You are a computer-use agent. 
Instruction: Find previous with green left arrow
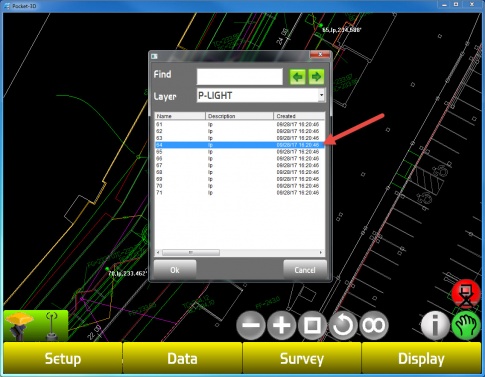[x=297, y=77]
